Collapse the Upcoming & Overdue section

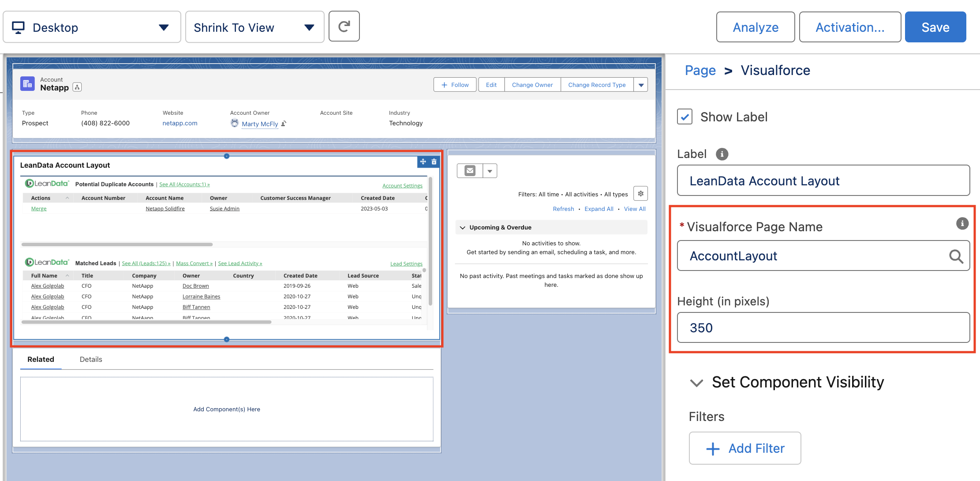coord(463,228)
